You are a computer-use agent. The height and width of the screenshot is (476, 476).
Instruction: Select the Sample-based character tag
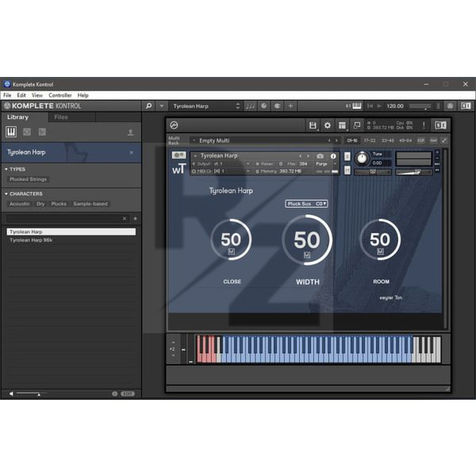pos(90,204)
